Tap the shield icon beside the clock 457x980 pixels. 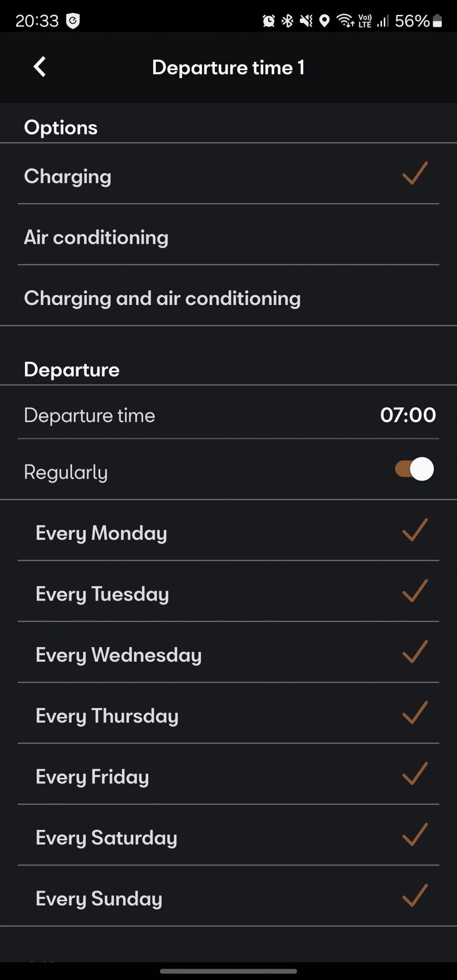[73, 21]
